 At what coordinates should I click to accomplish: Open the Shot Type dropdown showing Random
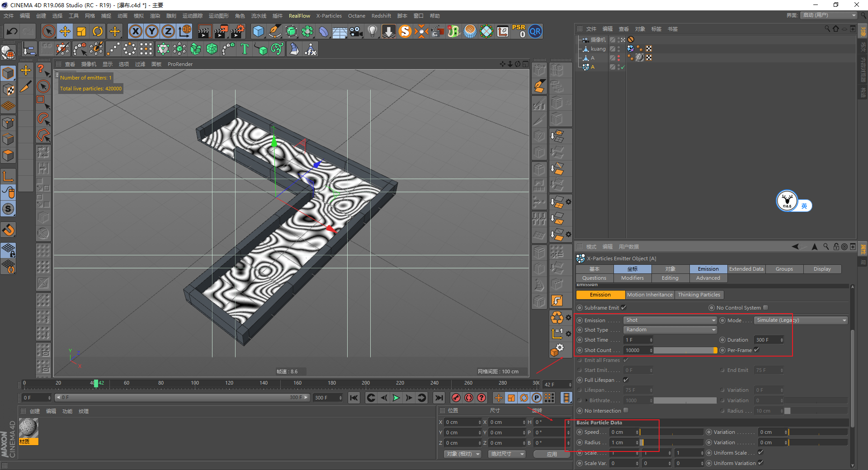click(x=670, y=329)
